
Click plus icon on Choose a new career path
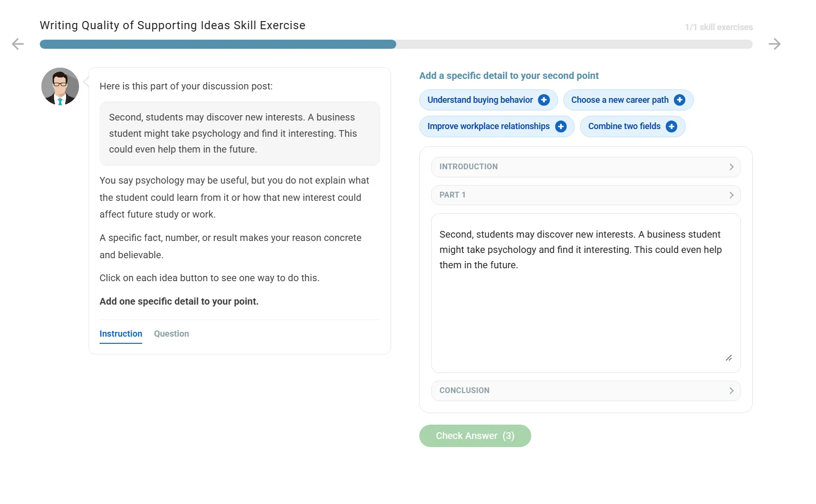[680, 100]
